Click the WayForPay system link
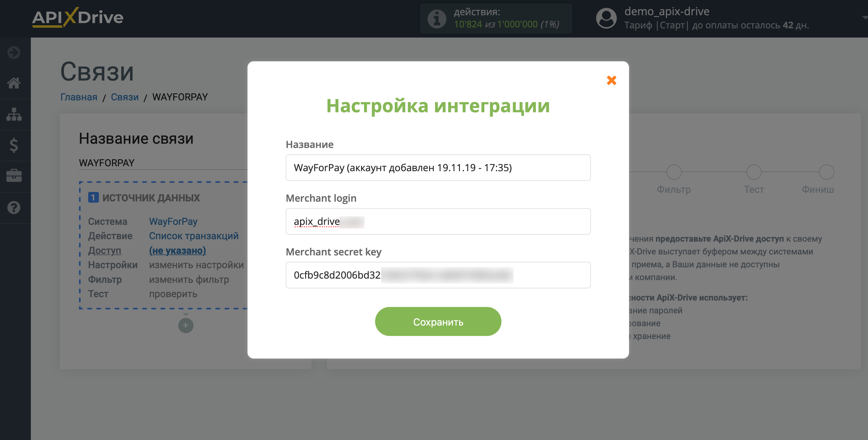Viewport: 868px width, 440px height. click(173, 221)
